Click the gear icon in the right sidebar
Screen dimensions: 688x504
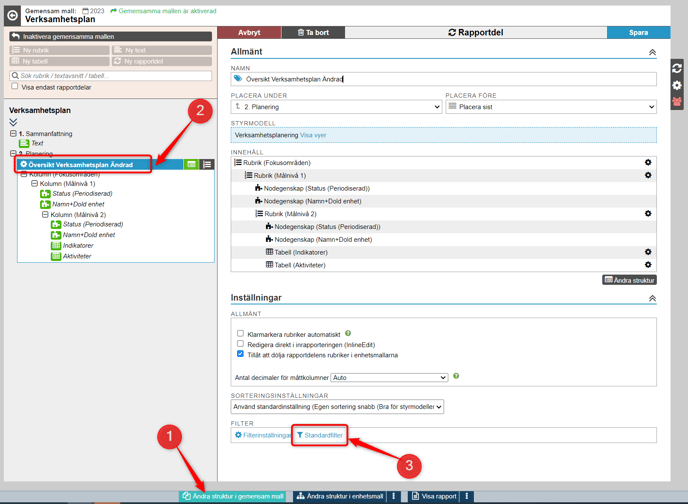(x=677, y=86)
